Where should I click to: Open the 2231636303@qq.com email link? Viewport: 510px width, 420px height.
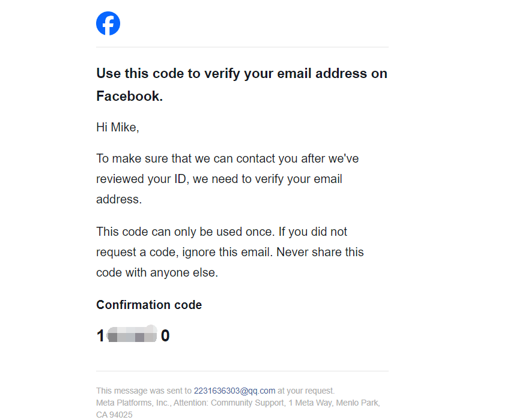pyautogui.click(x=234, y=391)
